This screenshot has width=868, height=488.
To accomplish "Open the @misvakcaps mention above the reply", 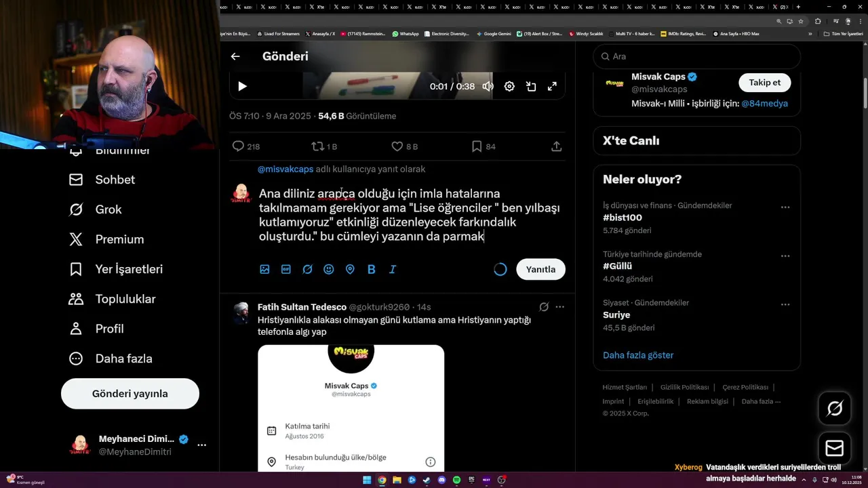I will [x=285, y=169].
